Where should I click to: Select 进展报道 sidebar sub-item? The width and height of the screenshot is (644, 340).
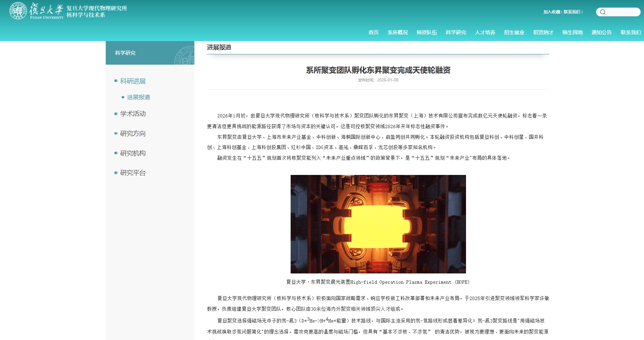coord(138,97)
